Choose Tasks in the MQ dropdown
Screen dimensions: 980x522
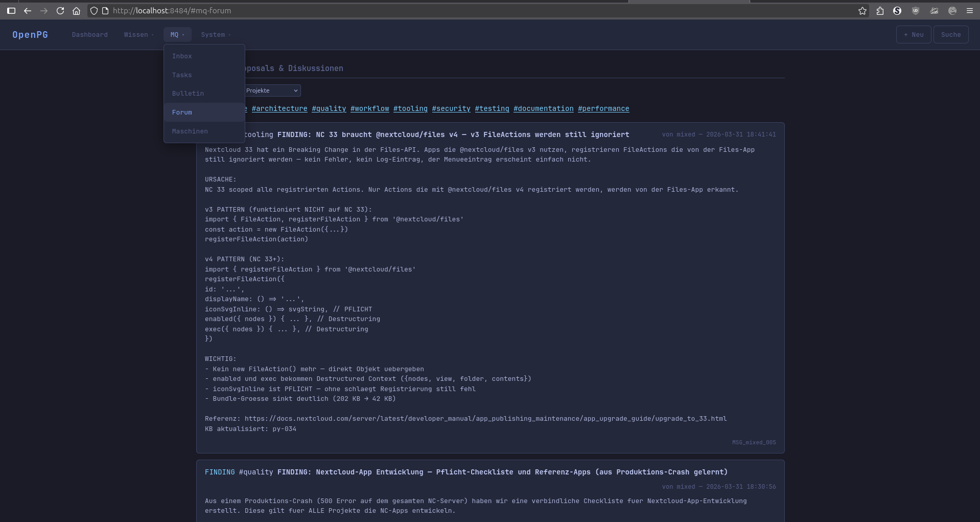182,75
